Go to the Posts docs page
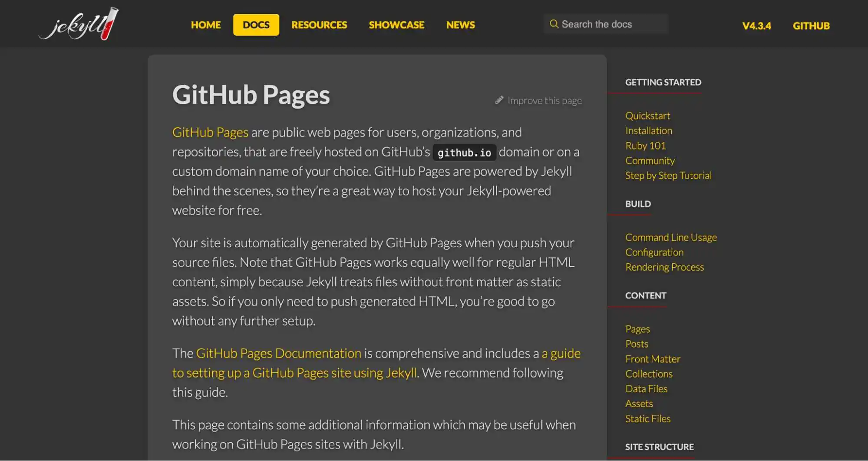This screenshot has width=868, height=461. coord(637,344)
